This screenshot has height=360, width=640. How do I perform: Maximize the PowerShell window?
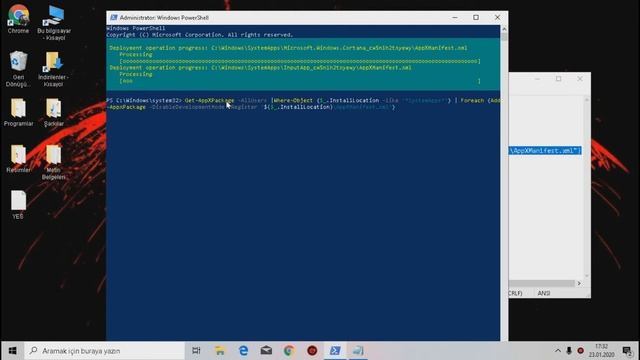(476, 18)
